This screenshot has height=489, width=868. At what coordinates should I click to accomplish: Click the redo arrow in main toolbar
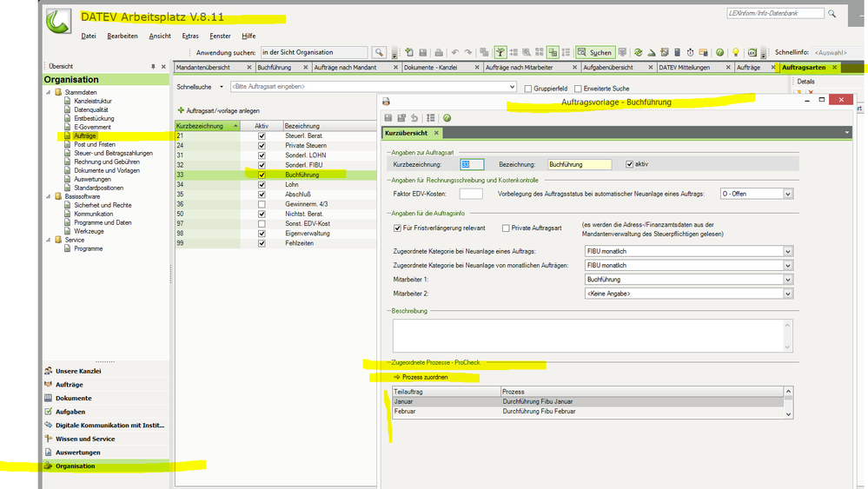pyautogui.click(x=468, y=52)
